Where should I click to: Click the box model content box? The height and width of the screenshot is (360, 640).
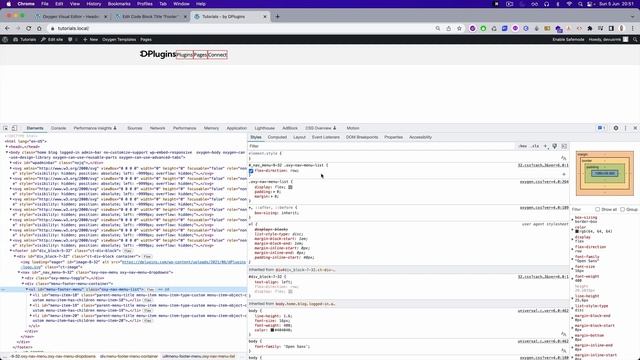coord(604,173)
